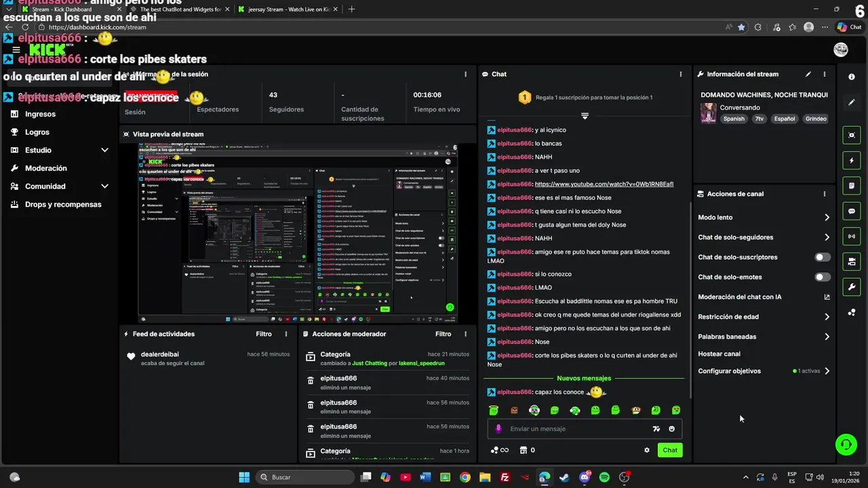The height and width of the screenshot is (488, 868).
Task: Click the shop icon showing 0
Action: click(x=526, y=450)
